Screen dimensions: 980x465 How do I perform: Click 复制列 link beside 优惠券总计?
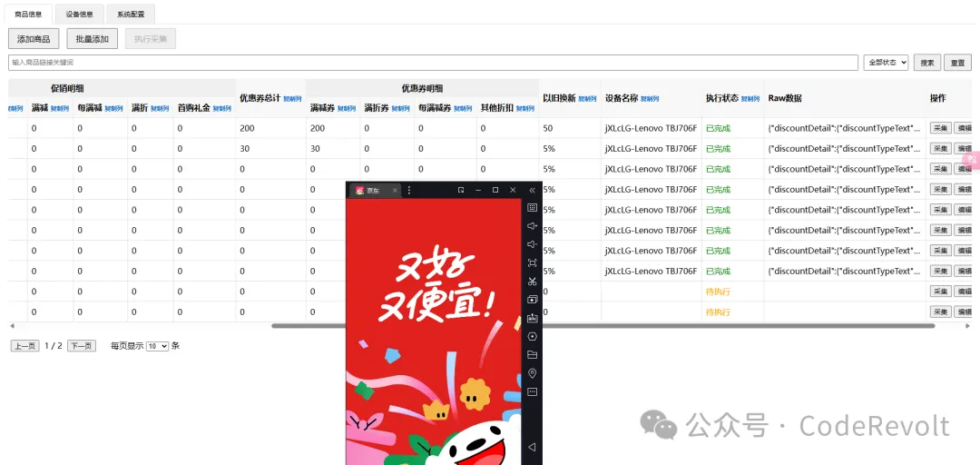pyautogui.click(x=292, y=99)
